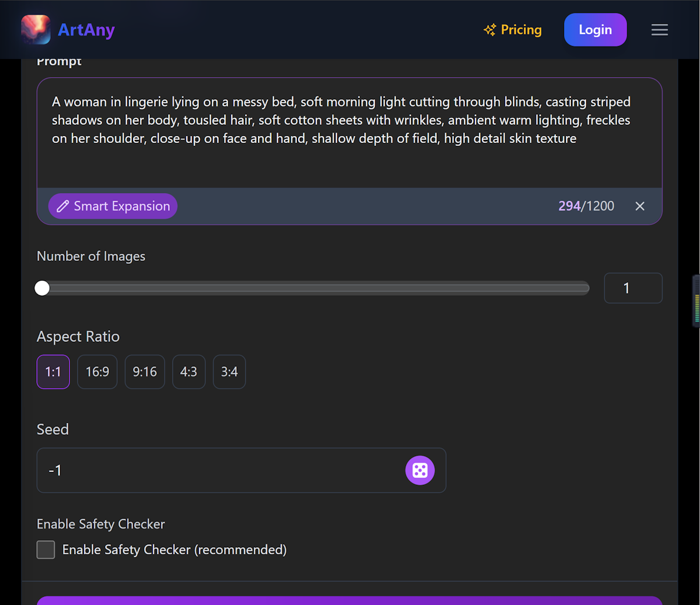
Task: Select the 9:16 aspect ratio
Action: [x=145, y=372]
